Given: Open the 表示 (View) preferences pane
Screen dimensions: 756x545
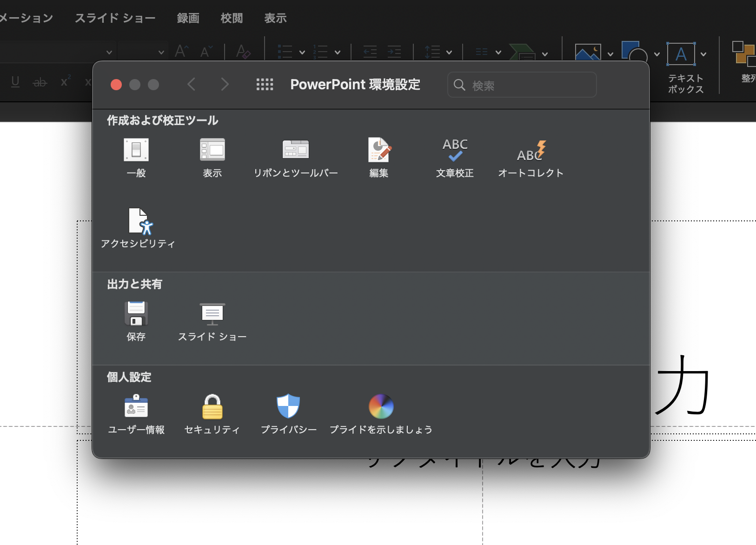Looking at the screenshot, I should coord(212,158).
